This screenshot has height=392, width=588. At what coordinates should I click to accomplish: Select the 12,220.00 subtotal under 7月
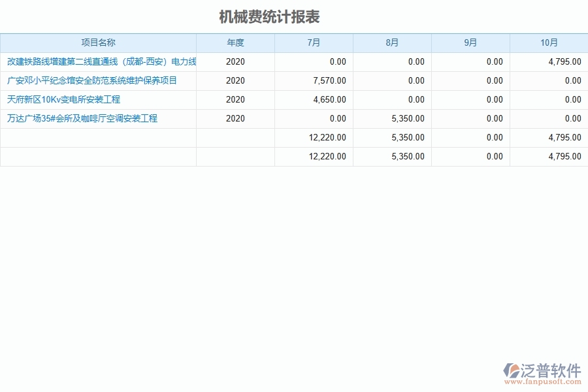pos(327,137)
